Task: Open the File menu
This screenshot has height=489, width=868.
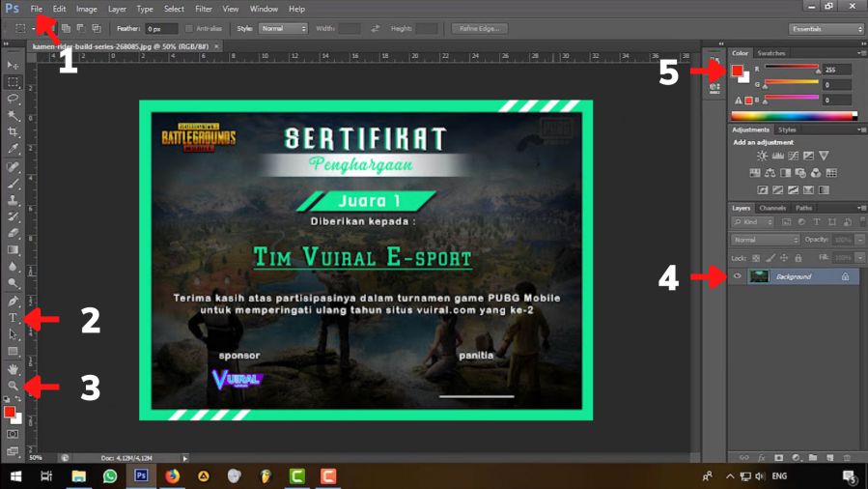Action: [37, 9]
